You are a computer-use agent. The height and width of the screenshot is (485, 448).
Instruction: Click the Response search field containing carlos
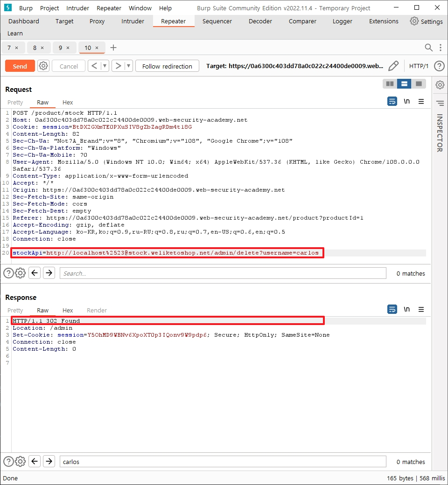tap(223, 462)
